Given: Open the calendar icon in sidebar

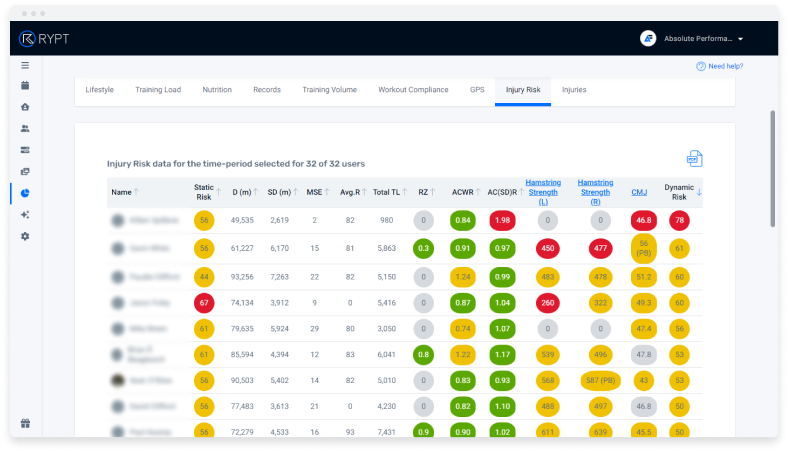Looking at the screenshot, I should point(25,86).
